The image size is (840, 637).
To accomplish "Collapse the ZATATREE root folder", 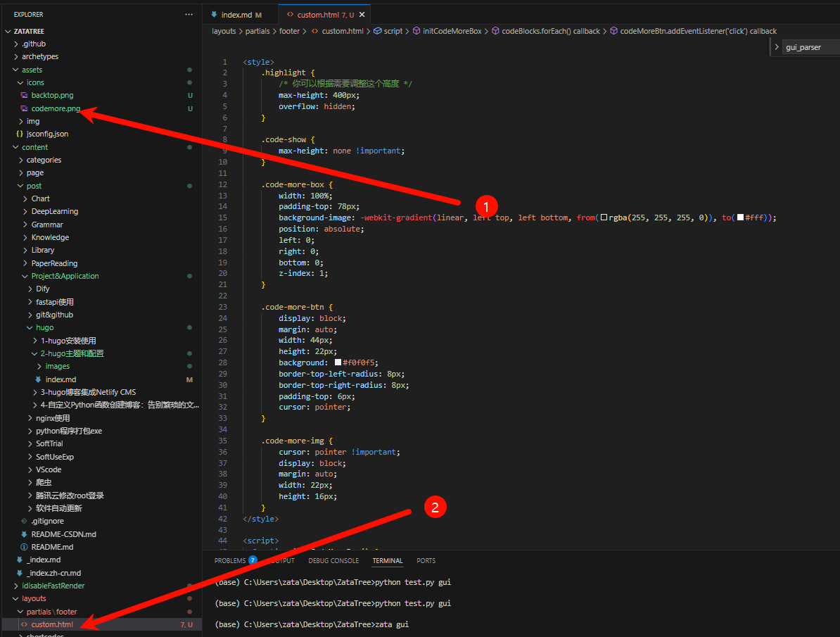I will (8, 31).
